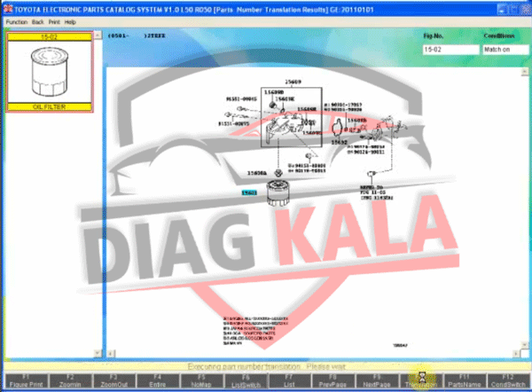Click the diagram vertical scroll up arrow
Viewport: 532px width, 392px height.
(525, 72)
